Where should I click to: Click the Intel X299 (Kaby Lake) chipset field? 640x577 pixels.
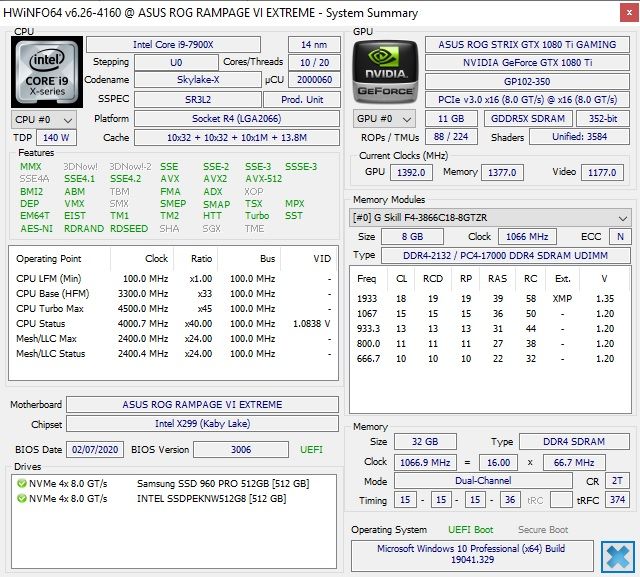click(202, 424)
